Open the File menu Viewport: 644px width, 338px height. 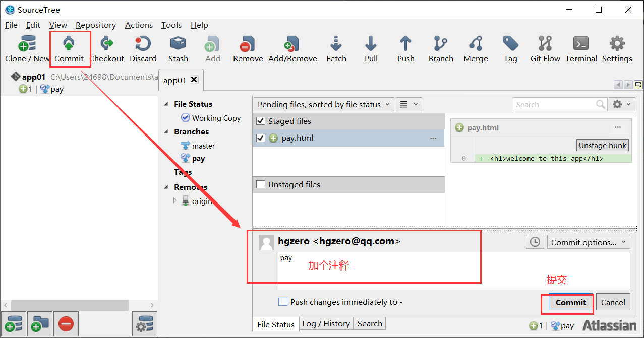[11, 25]
